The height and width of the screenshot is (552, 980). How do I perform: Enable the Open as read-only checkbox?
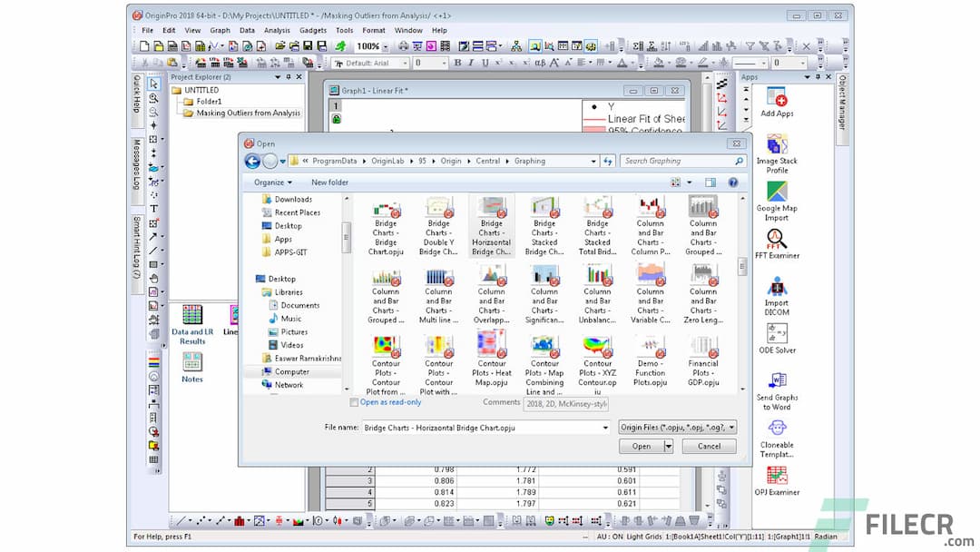pos(354,402)
